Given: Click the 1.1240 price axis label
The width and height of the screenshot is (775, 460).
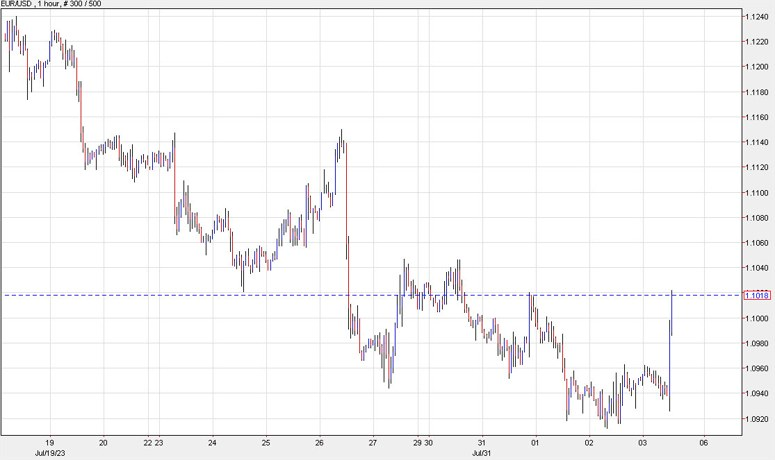Looking at the screenshot, I should 756,17.
